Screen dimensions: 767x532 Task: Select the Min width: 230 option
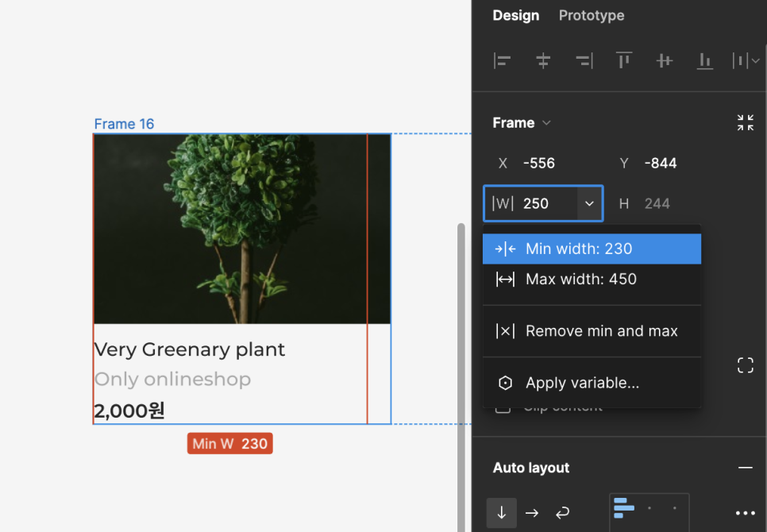click(x=592, y=249)
